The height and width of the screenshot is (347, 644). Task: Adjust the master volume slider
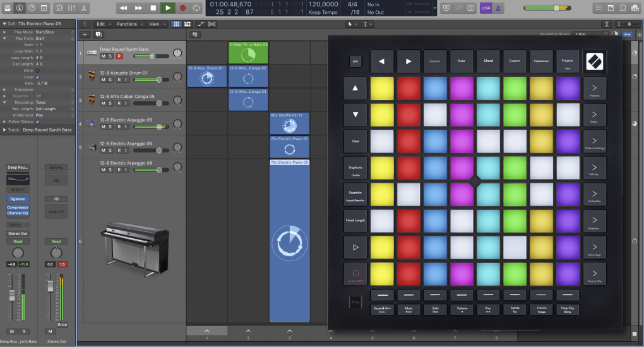(547, 8)
